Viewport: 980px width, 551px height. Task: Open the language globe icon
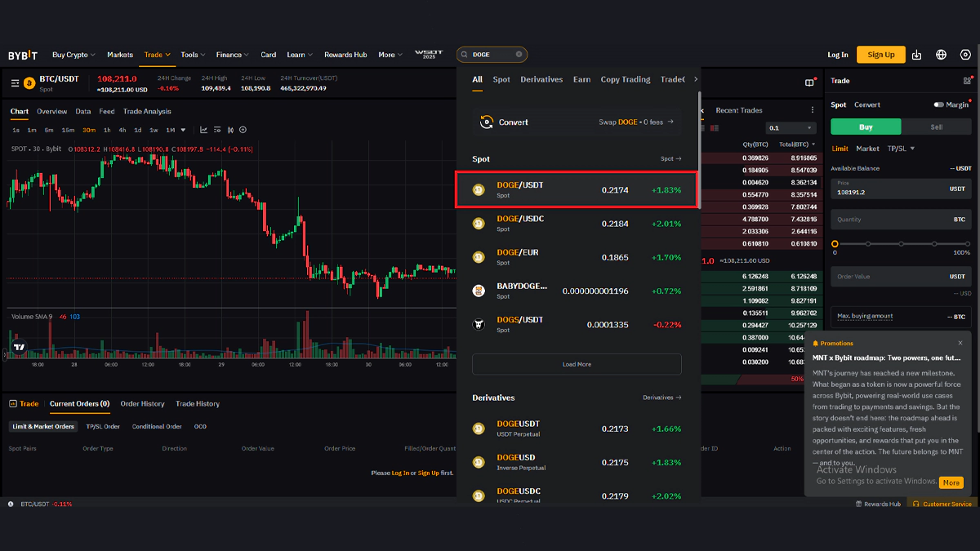click(x=942, y=55)
